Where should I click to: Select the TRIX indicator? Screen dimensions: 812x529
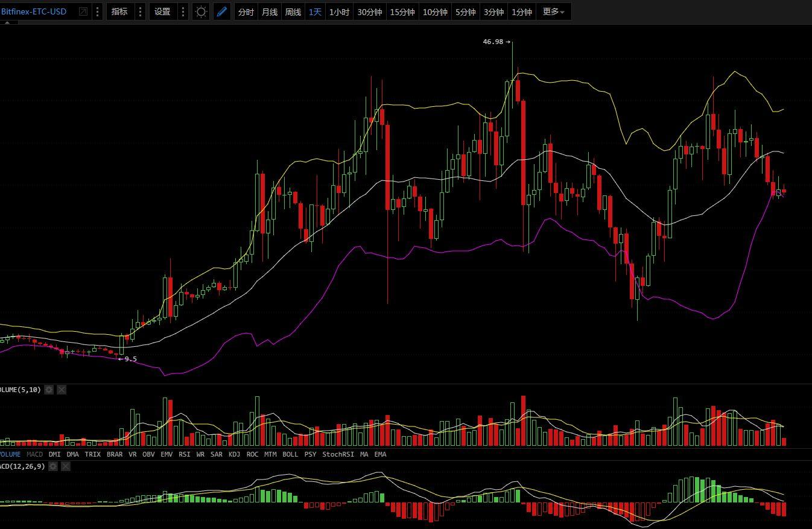pos(93,454)
